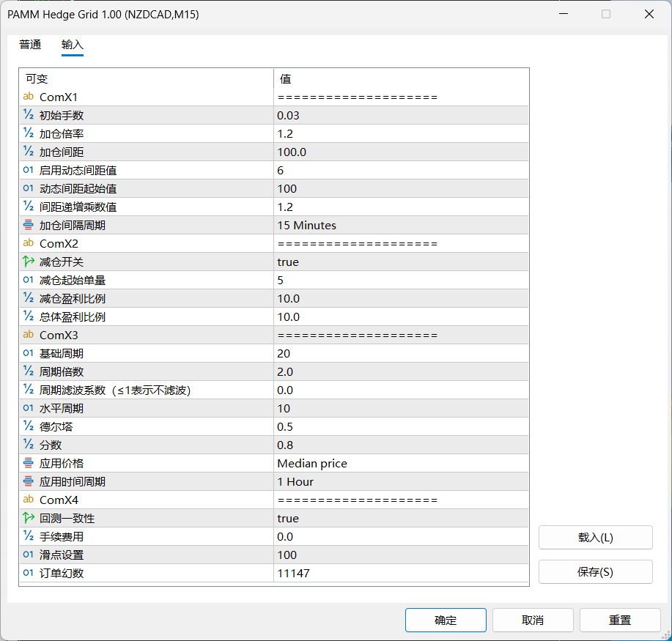Click the integer icon beside 启用动态间距值
Screen dimensions: 672x641
pos(29,170)
